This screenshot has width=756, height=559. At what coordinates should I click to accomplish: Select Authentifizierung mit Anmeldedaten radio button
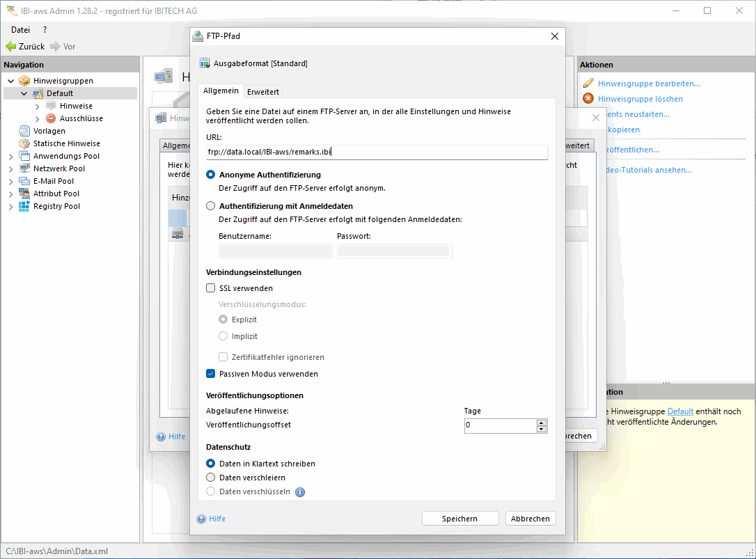point(211,206)
